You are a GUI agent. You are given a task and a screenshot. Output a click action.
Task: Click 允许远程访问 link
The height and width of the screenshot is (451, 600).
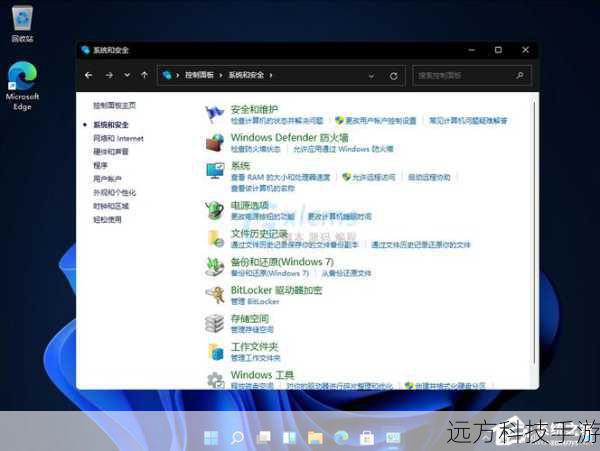coord(373,177)
